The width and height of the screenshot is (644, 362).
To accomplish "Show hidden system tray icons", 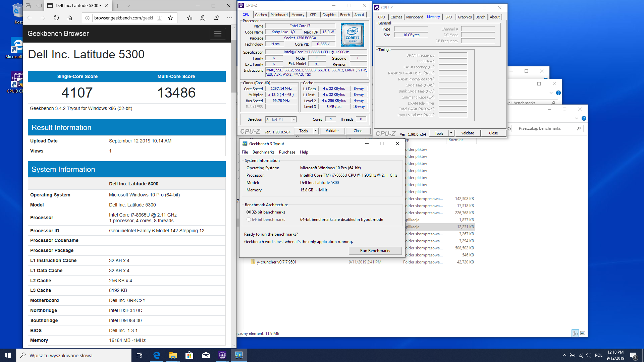I will coord(564,355).
